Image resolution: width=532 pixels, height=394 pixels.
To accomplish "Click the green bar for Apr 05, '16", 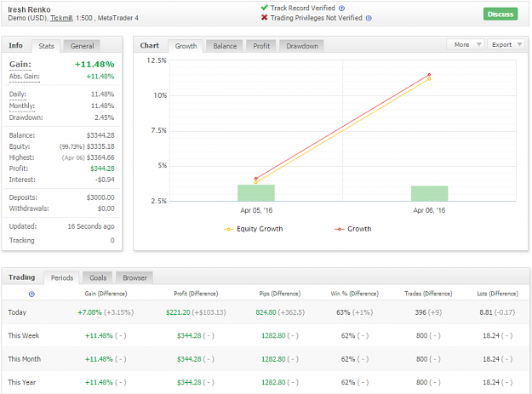I will pyautogui.click(x=256, y=193).
